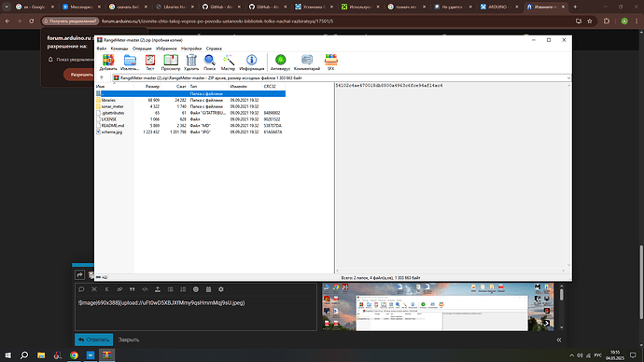Launch the Мастер (Wizard) wand icon
This screenshot has width=644, height=362.
[x=229, y=63]
